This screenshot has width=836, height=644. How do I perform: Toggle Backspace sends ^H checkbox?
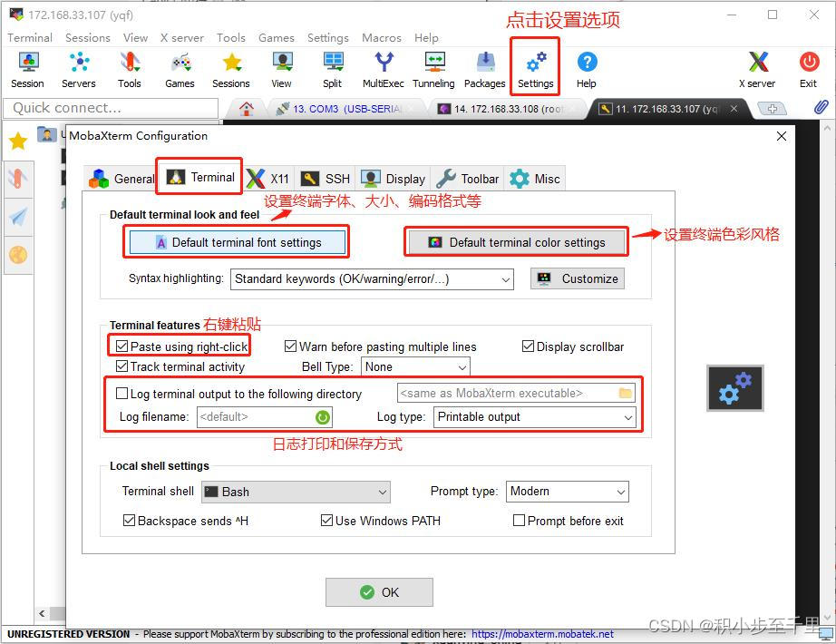(x=129, y=521)
